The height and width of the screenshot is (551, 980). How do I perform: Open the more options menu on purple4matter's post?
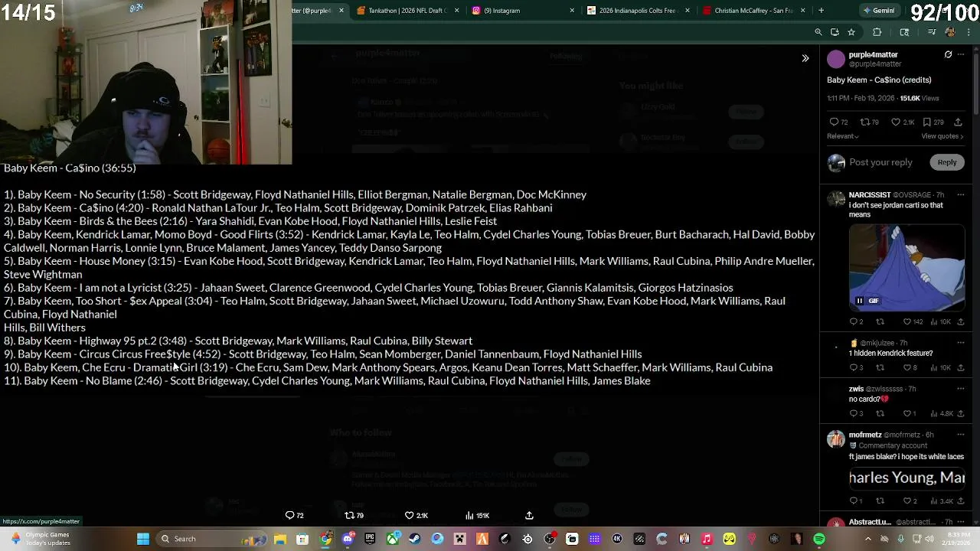961,55
